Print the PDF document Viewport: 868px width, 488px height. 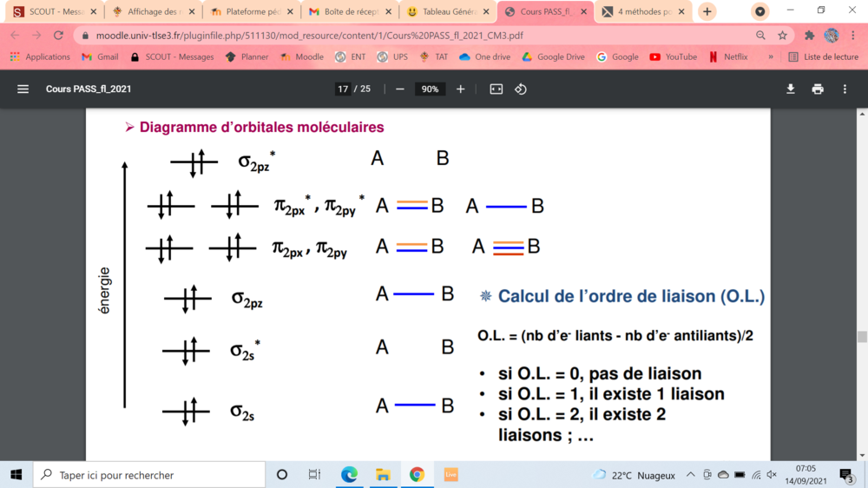pyautogui.click(x=818, y=89)
